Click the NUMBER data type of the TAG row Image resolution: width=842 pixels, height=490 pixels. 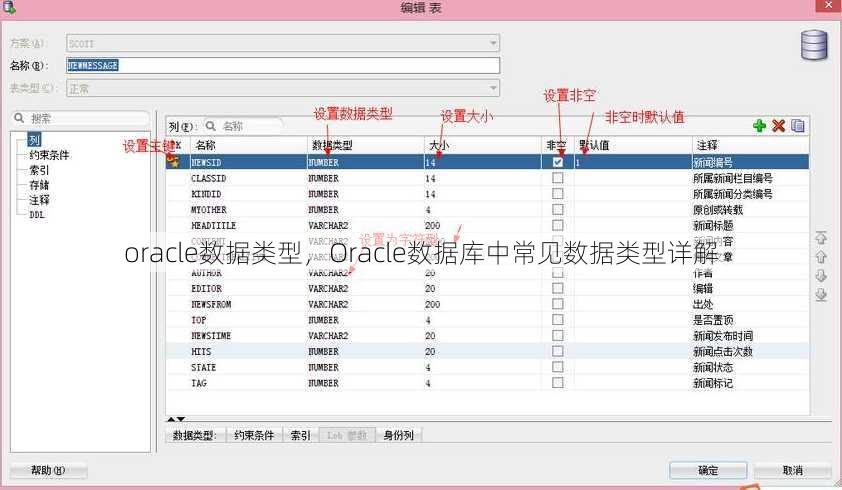(323, 383)
